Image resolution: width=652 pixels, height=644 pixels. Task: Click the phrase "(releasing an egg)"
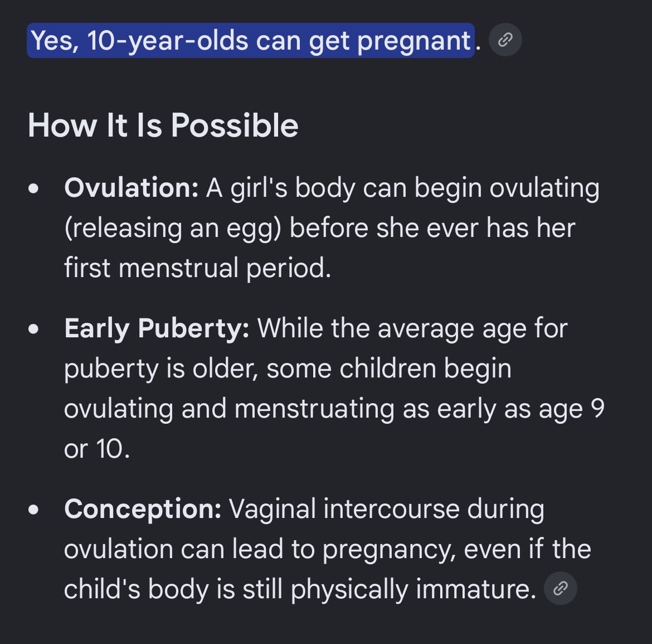coord(173,229)
